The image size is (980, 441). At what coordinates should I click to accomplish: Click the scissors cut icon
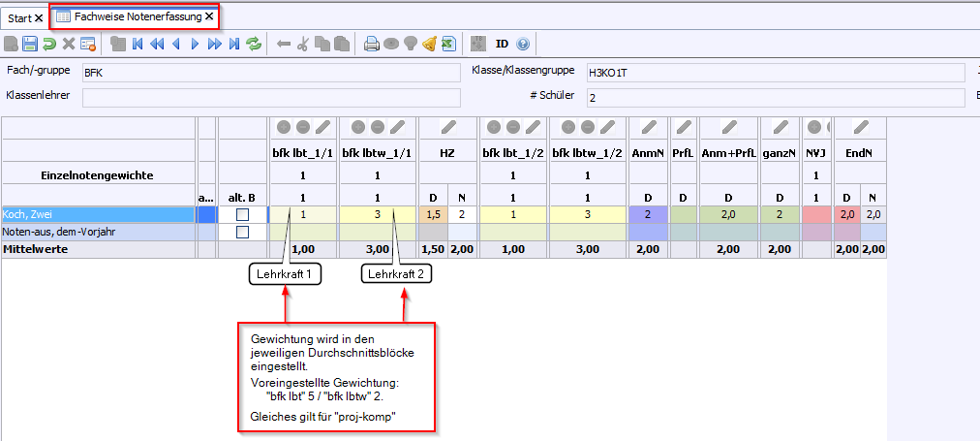pos(302,44)
